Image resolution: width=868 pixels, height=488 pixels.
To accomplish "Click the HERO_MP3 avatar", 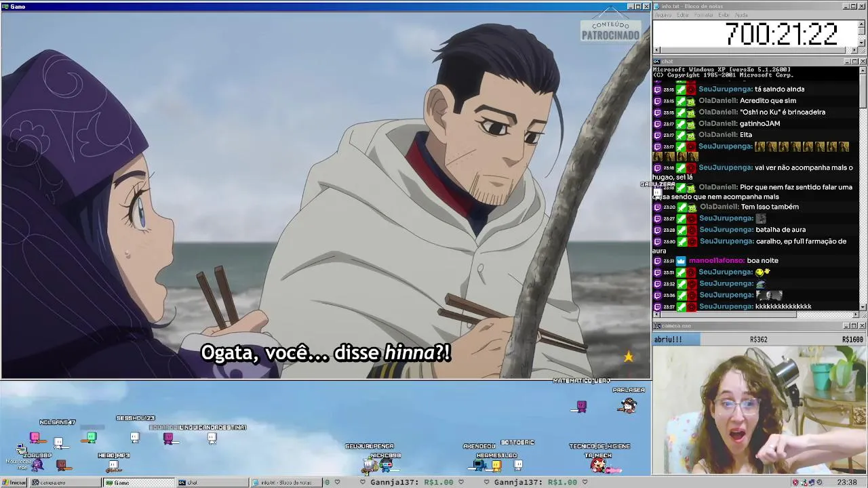I will [x=113, y=466].
